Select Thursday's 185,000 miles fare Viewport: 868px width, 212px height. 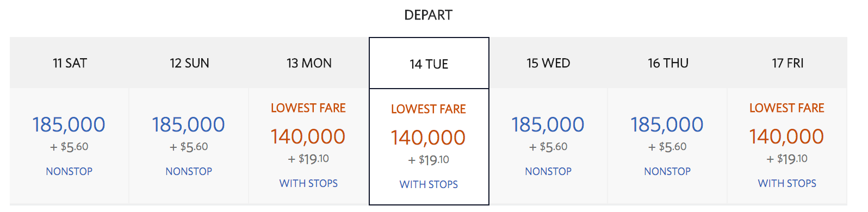(667, 124)
